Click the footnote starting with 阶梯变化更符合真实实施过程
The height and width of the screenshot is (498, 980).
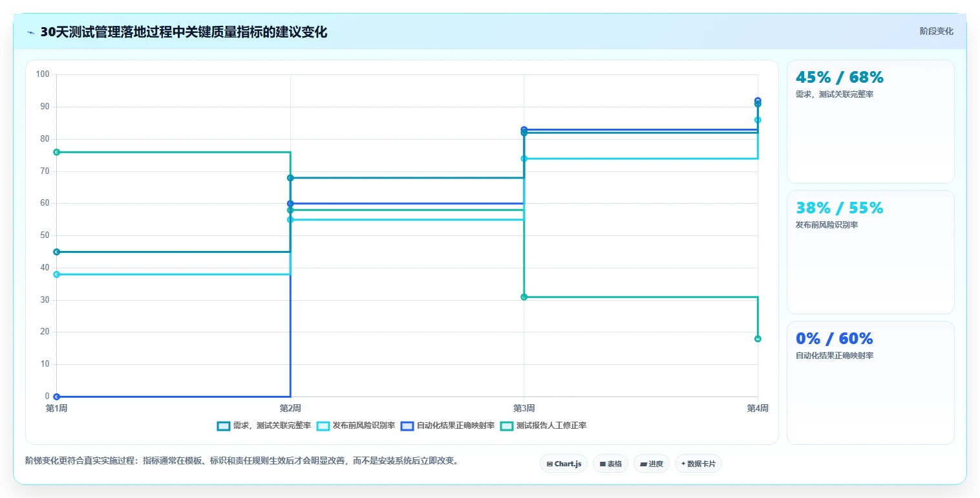[242, 461]
